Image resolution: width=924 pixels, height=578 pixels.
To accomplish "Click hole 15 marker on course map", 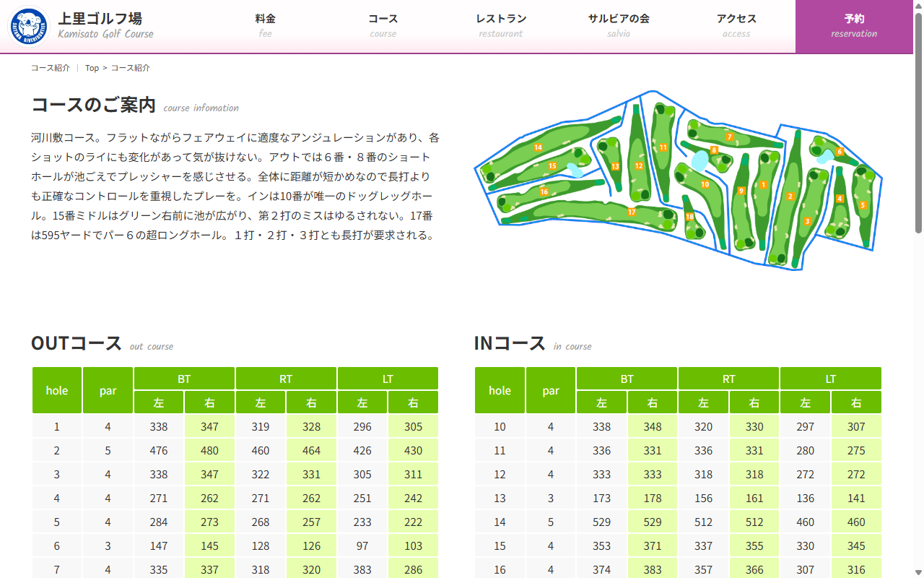I will pyautogui.click(x=552, y=166).
